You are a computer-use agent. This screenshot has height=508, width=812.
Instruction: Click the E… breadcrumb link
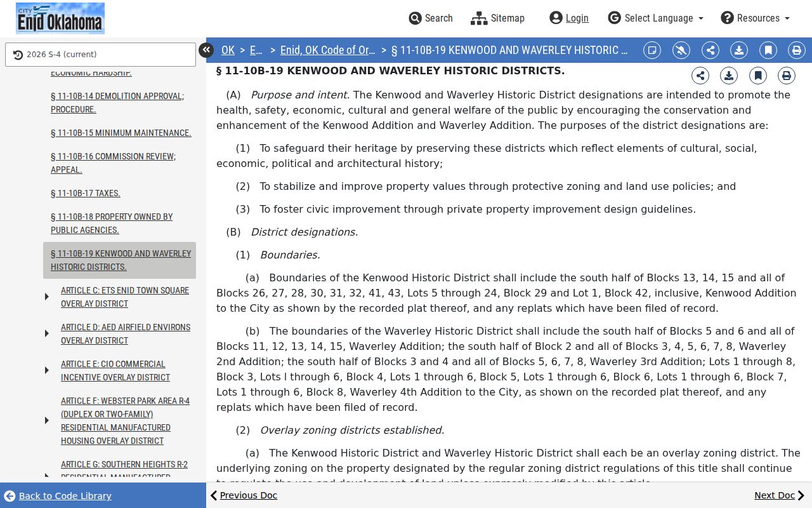coord(256,50)
